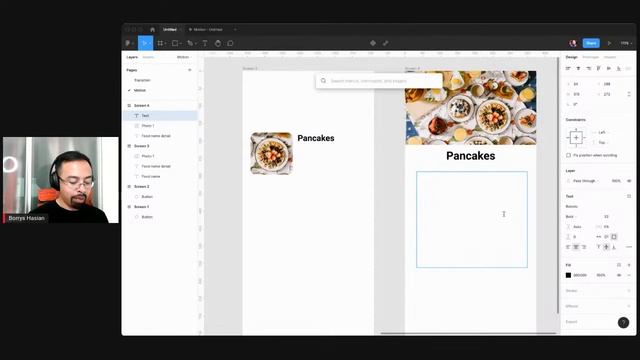640x360 pixels.
Task: Open a new file tab with plus
Action: [235, 29]
